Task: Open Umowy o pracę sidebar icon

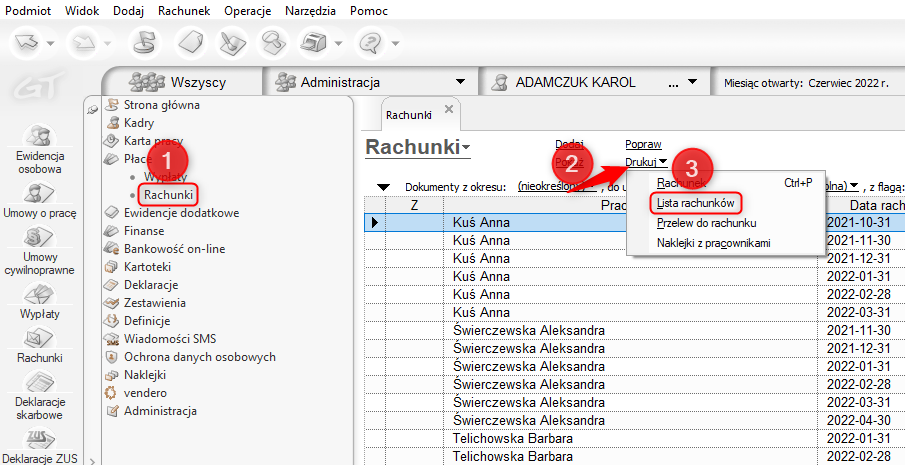Action: click(x=40, y=200)
